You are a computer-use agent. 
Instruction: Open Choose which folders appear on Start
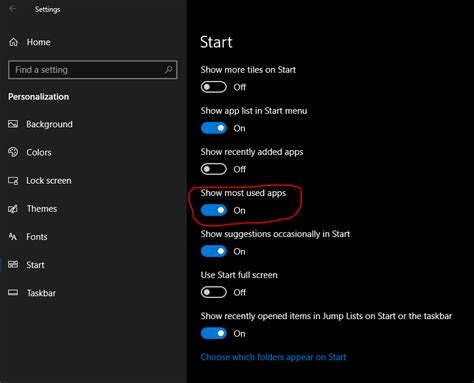[273, 357]
